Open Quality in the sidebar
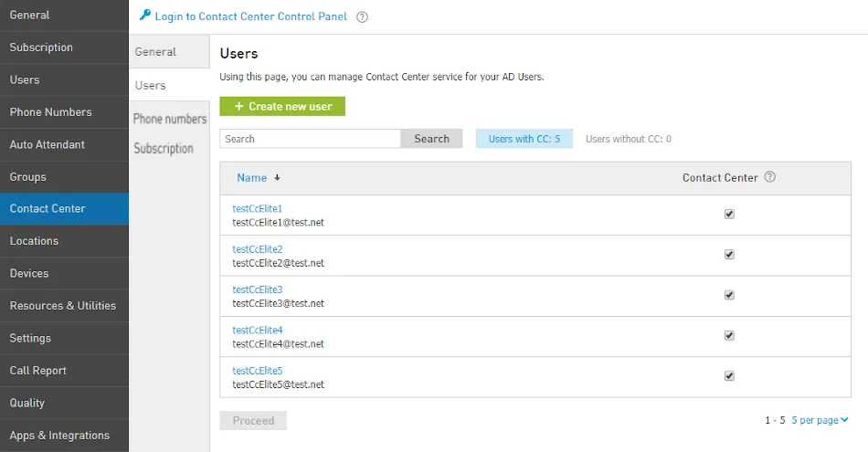The width and height of the screenshot is (868, 452). coord(64,404)
